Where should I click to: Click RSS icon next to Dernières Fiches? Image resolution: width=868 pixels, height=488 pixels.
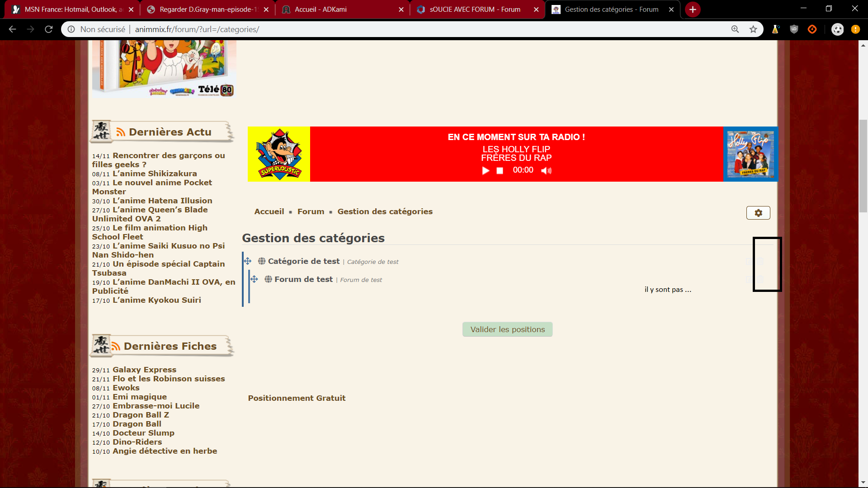pyautogui.click(x=116, y=347)
